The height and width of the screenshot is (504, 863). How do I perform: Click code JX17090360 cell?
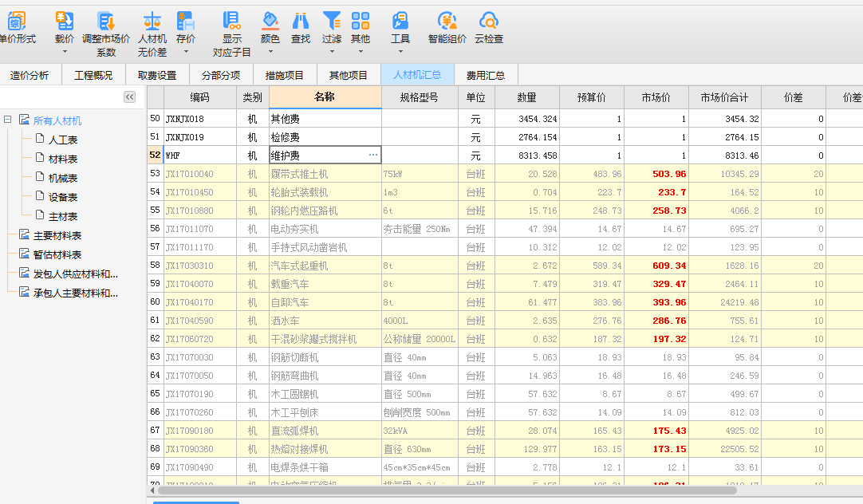(199, 449)
